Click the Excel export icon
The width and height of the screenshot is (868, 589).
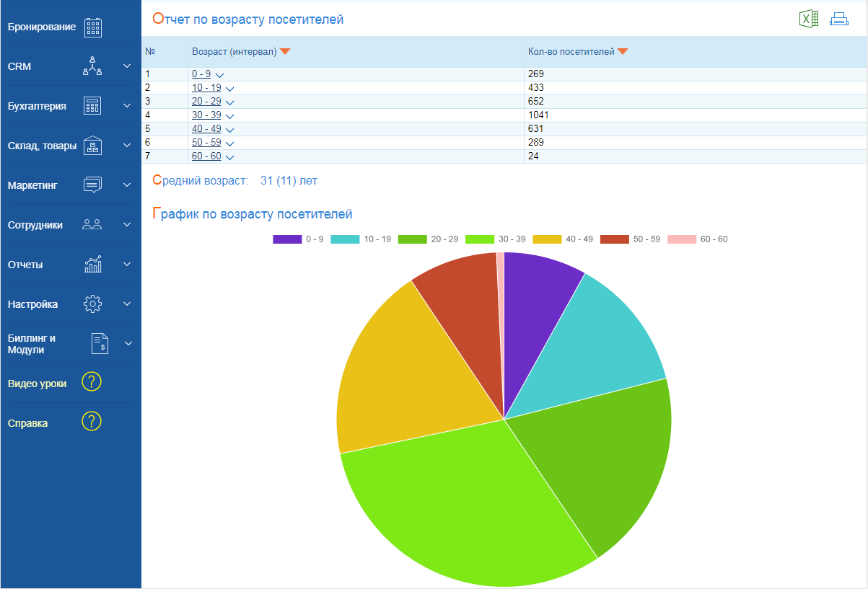coord(808,19)
